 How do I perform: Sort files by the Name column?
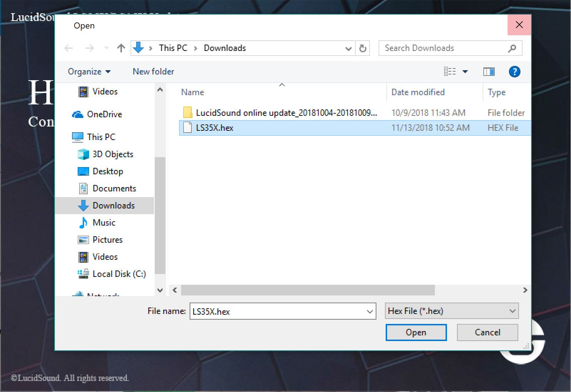point(192,92)
